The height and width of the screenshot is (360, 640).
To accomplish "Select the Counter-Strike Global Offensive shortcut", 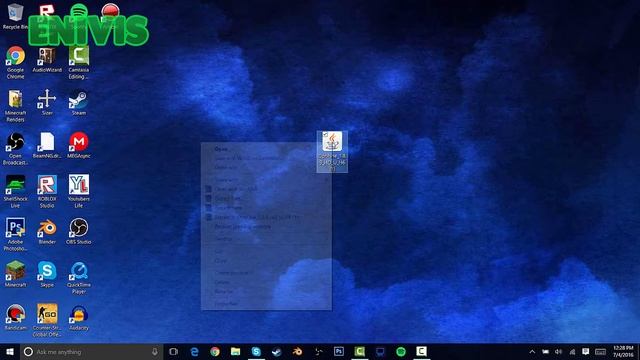I will (x=47, y=320).
